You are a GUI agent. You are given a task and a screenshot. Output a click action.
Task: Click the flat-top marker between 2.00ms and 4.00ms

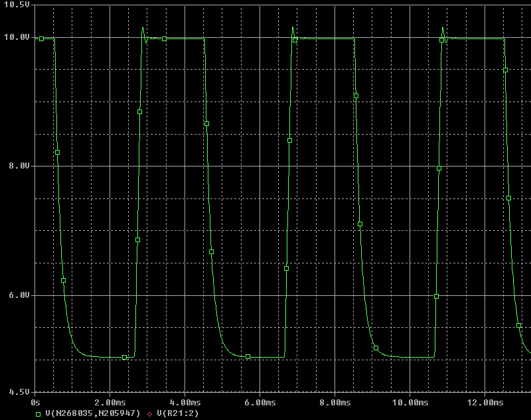164,38
